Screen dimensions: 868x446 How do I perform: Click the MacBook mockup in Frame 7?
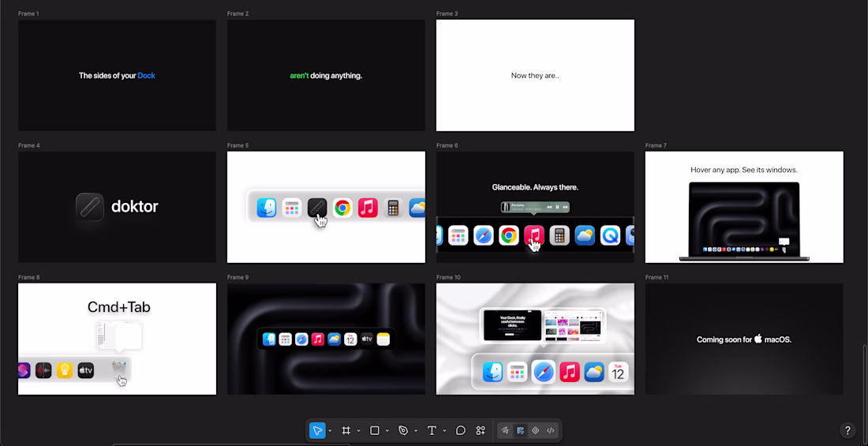744,221
